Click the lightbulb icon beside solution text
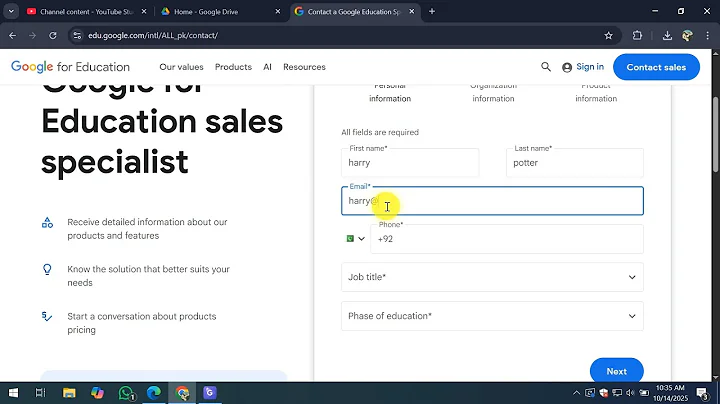 click(x=47, y=269)
